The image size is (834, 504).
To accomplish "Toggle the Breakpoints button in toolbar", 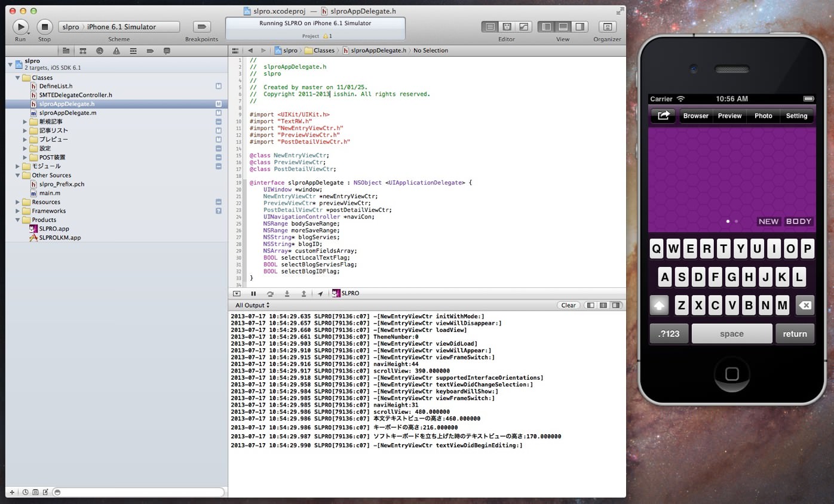I will [201, 27].
